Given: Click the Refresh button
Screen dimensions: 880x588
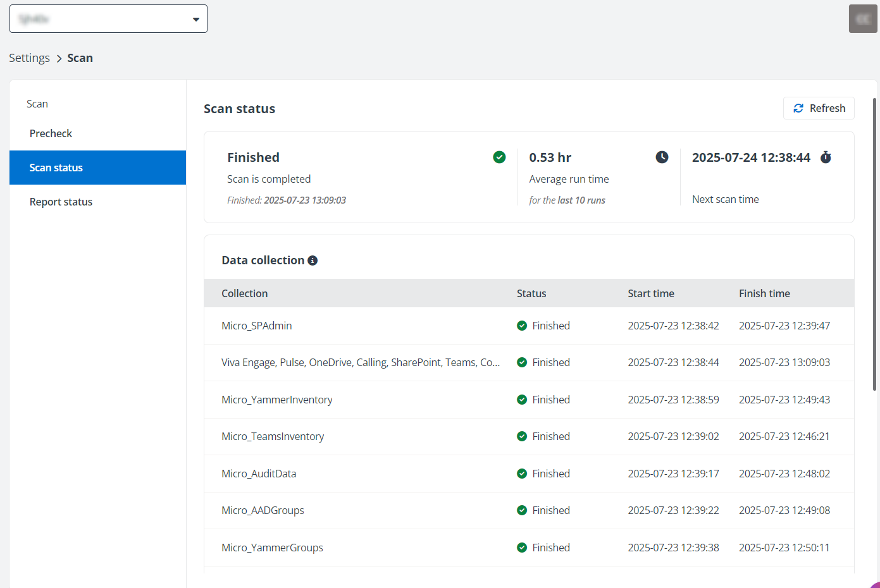Looking at the screenshot, I should [x=819, y=108].
